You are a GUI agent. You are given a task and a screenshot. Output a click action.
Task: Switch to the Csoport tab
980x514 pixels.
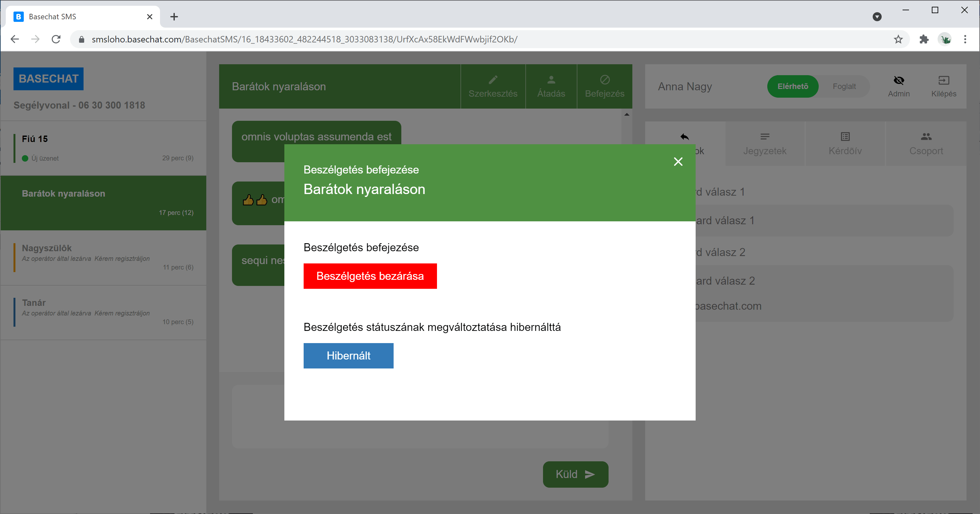[x=926, y=144]
